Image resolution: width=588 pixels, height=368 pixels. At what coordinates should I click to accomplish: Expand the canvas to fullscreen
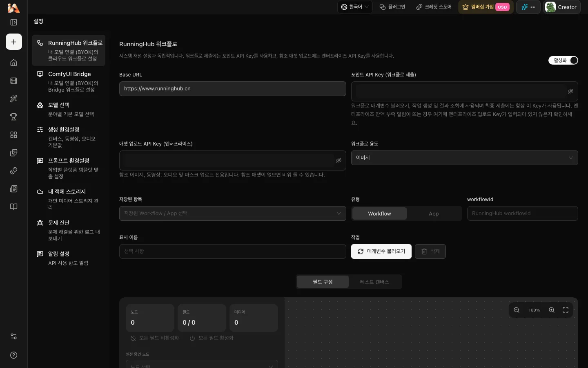(x=566, y=310)
